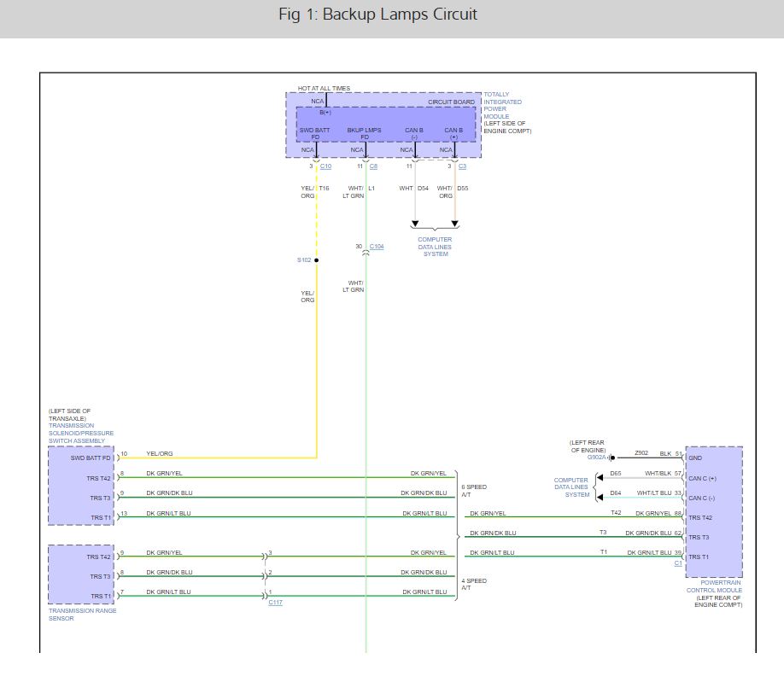Open Computer Data Lines System link below TIPM
Screen dimensions: 784x682
435,247
